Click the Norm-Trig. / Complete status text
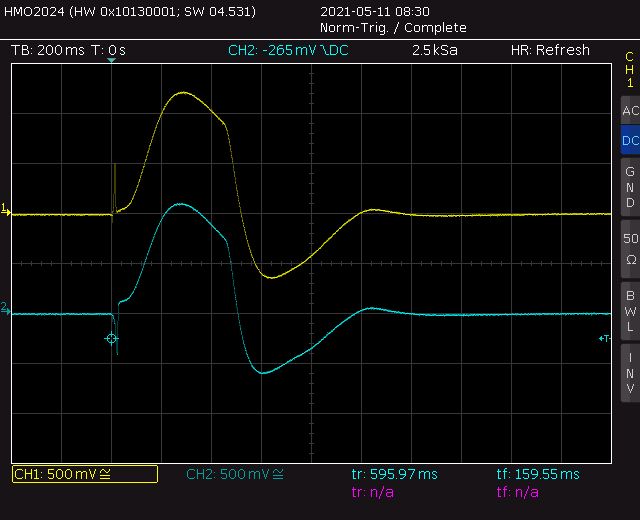 [x=393, y=28]
